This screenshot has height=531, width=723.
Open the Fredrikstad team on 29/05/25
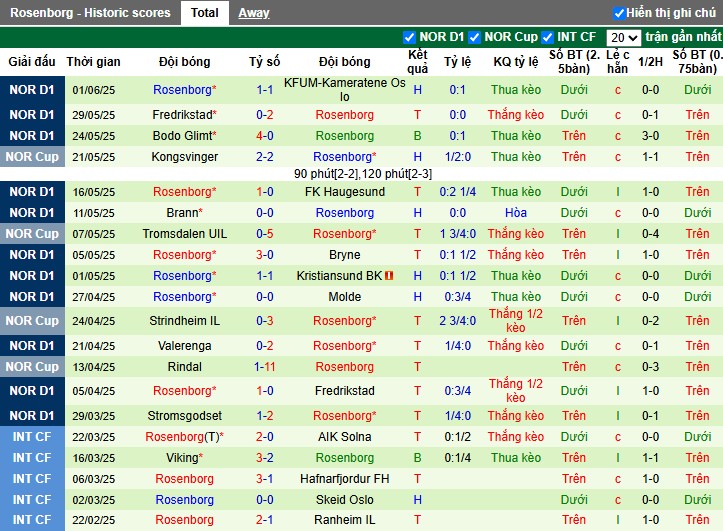click(184, 115)
